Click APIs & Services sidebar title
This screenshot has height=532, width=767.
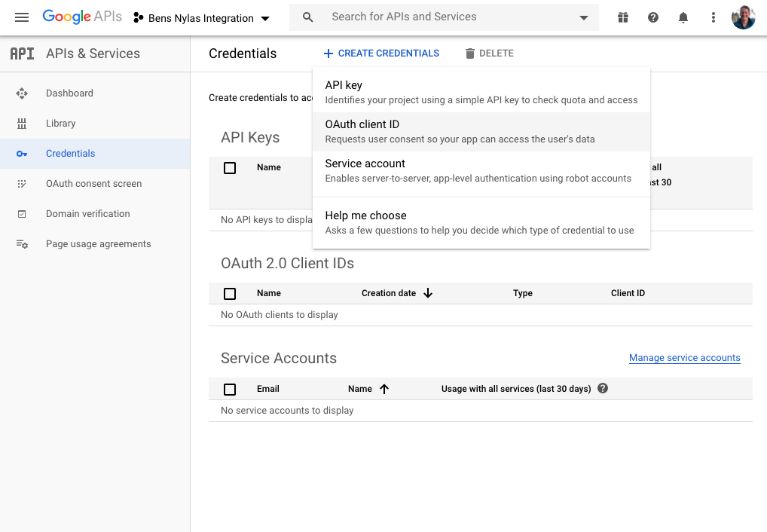(93, 54)
